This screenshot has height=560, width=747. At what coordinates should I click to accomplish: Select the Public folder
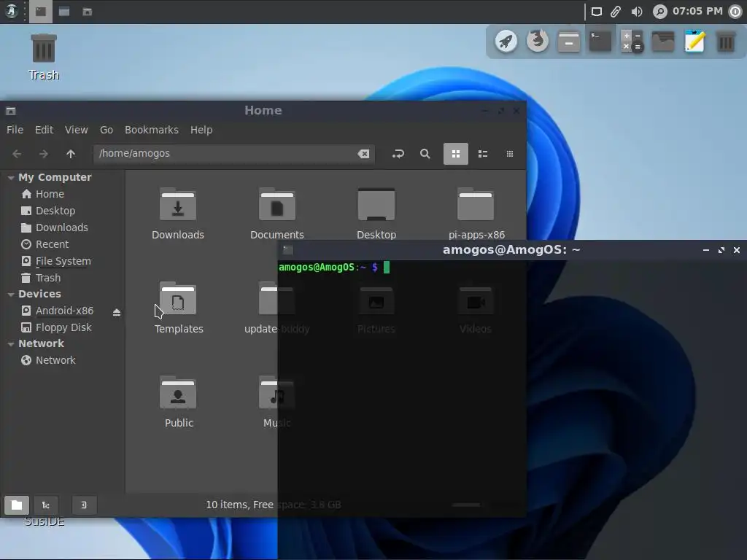(x=178, y=402)
